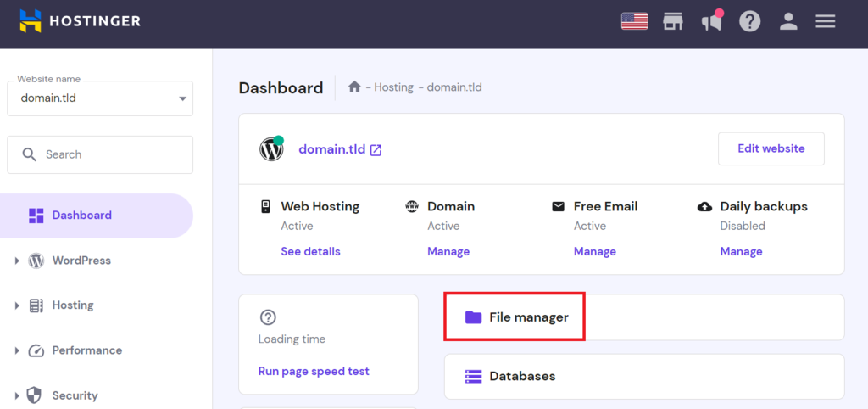Click the sidebar Search field
This screenshot has height=409, width=868.
[100, 154]
